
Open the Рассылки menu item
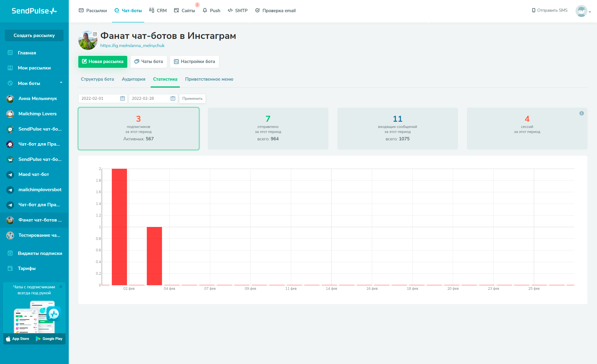(93, 11)
